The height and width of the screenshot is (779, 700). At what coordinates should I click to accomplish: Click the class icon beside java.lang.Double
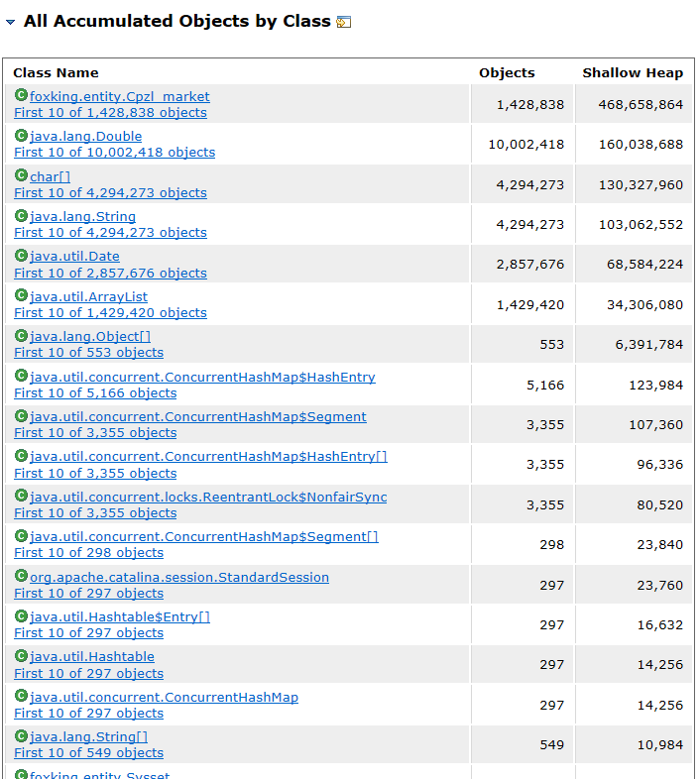(x=21, y=136)
